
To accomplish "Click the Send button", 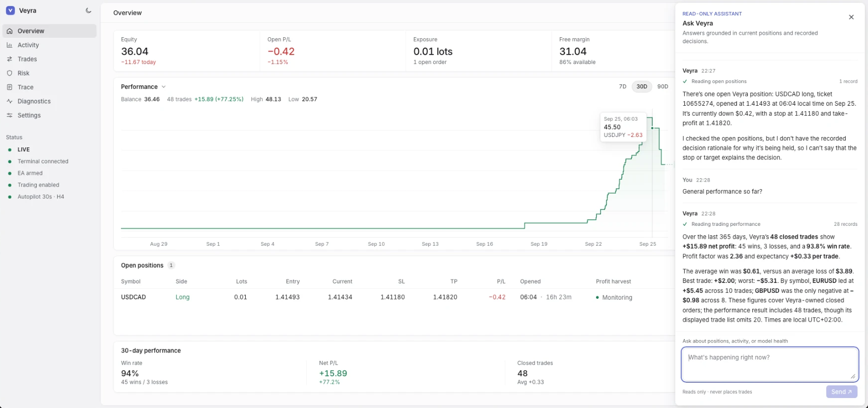I will pyautogui.click(x=842, y=392).
